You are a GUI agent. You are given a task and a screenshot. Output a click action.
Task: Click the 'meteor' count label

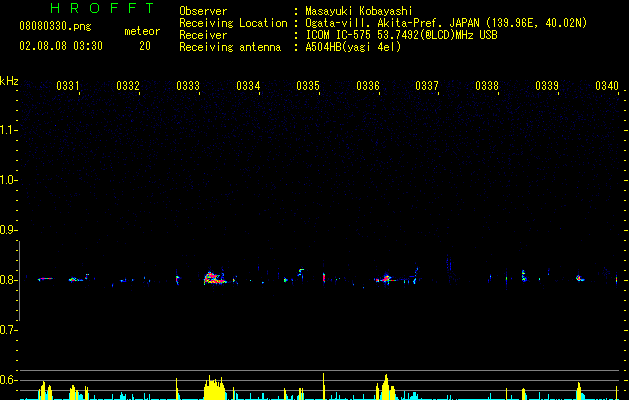142,31
